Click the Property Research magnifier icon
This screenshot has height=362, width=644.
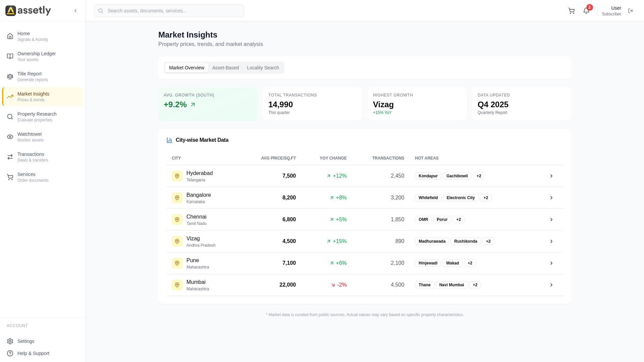(10, 117)
